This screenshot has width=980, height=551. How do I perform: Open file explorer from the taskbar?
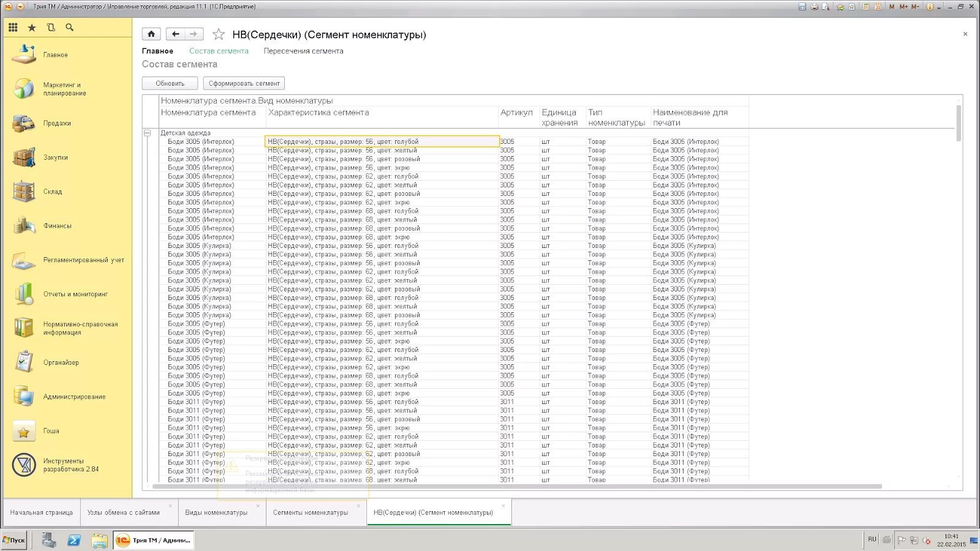pyautogui.click(x=99, y=541)
